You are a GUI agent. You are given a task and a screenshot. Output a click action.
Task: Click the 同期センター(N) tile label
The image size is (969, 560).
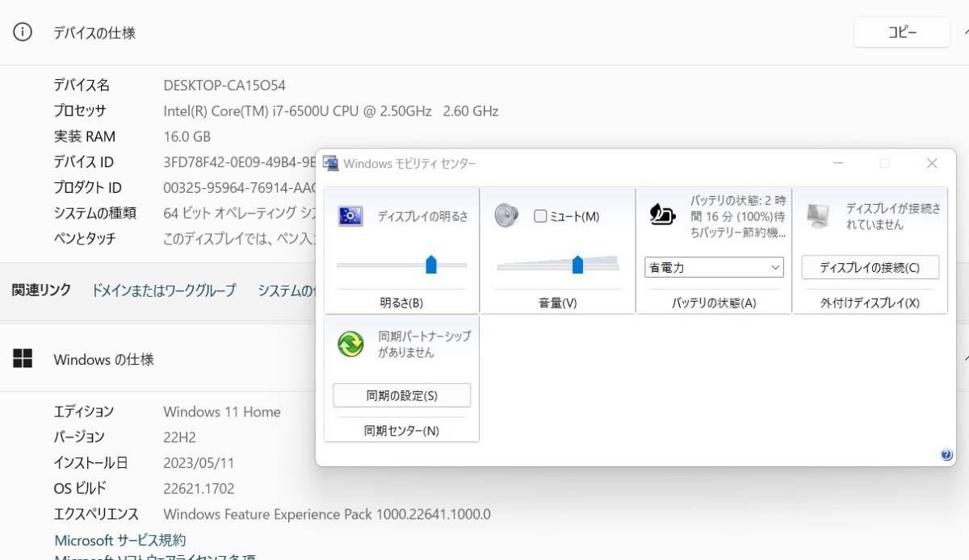click(401, 431)
